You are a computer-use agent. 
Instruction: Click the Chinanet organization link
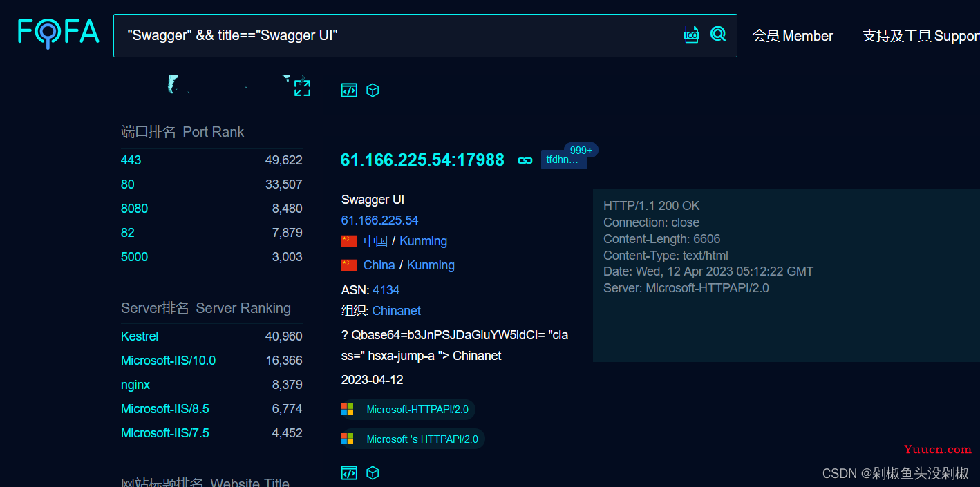tap(397, 311)
